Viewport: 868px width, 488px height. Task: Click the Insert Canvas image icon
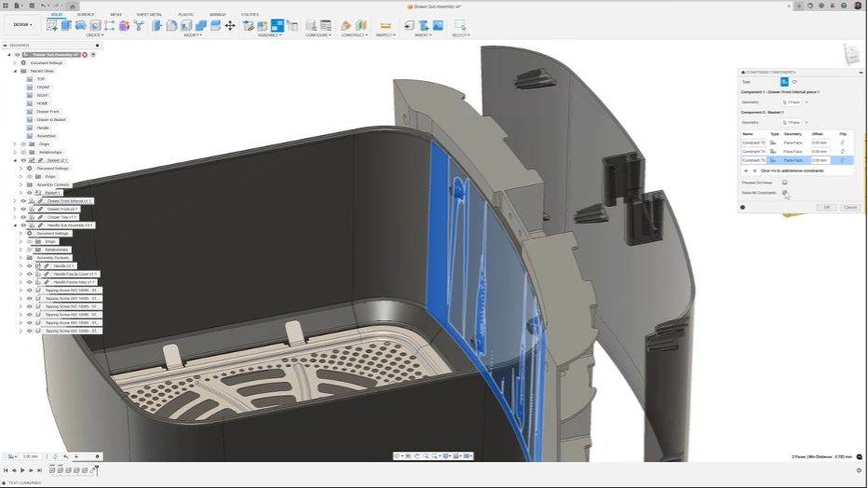tap(438, 25)
